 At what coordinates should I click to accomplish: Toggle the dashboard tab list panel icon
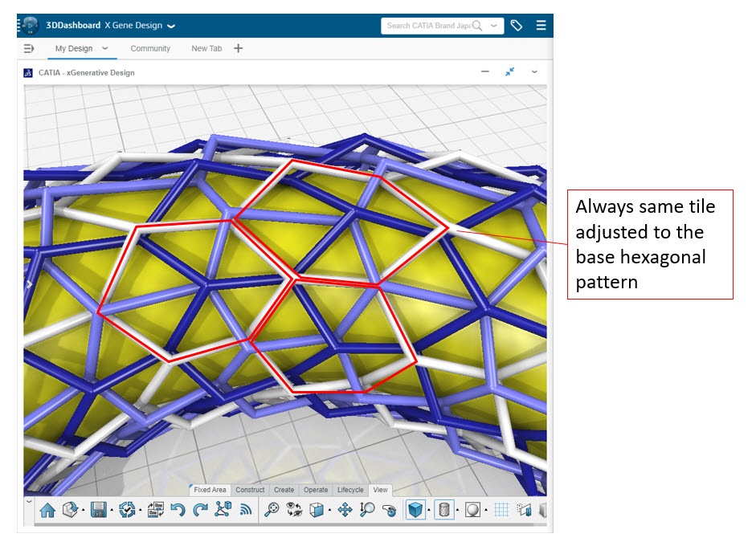click(x=29, y=48)
